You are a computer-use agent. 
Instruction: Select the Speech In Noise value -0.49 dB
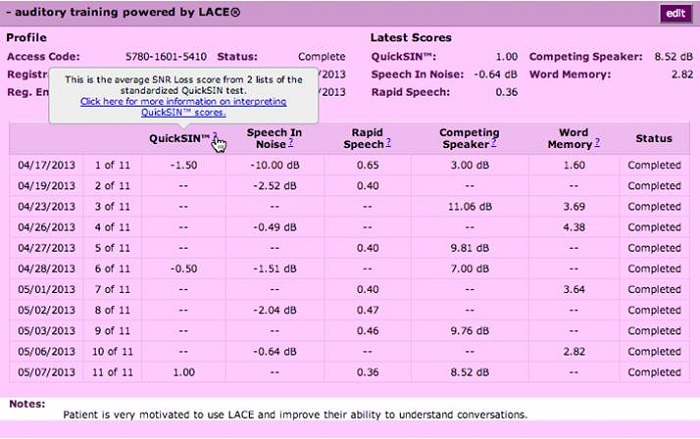(x=275, y=227)
